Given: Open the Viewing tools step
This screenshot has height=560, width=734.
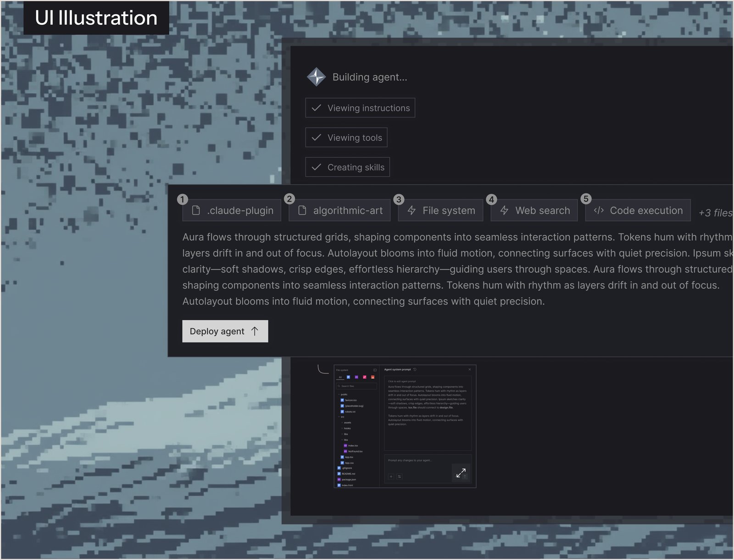Looking at the screenshot, I should tap(346, 138).
